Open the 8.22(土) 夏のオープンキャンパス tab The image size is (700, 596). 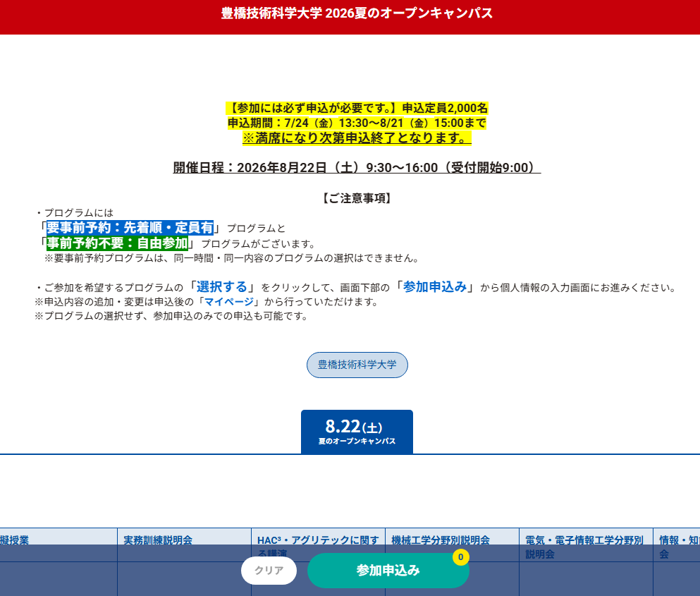click(357, 432)
